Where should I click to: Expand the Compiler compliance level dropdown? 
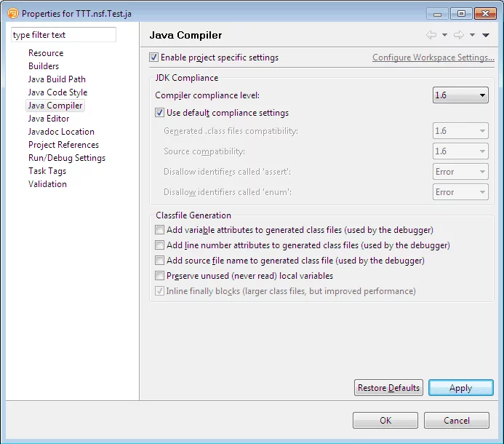(460, 95)
